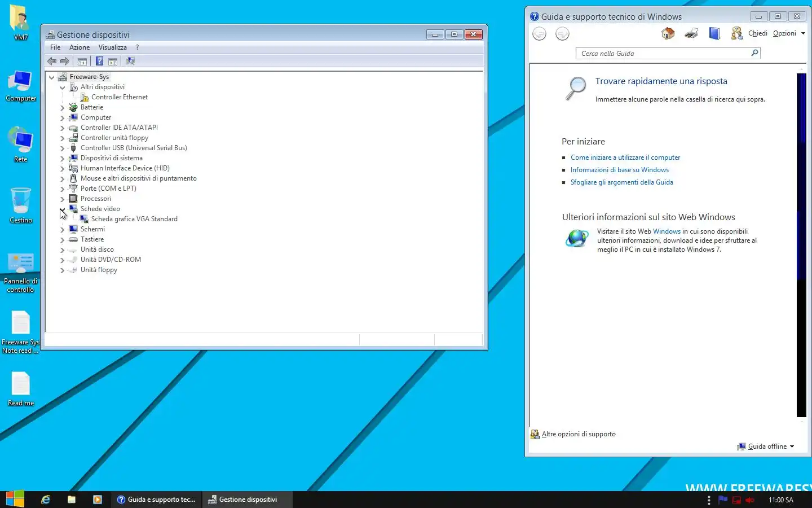
Task: Click the Windows website link in Guida
Action: click(667, 231)
